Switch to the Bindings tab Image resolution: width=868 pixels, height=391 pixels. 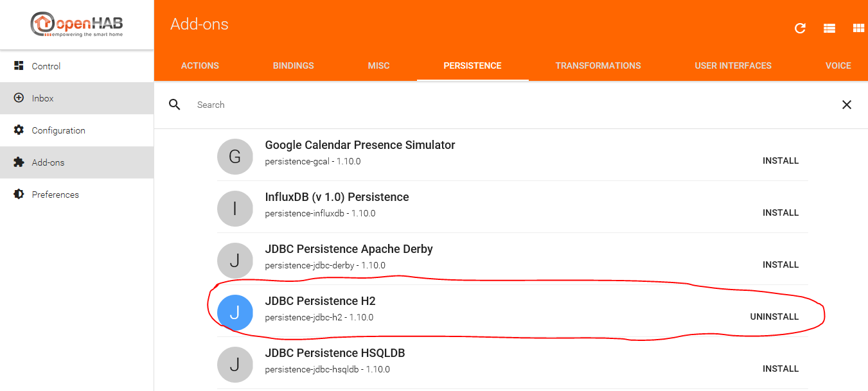point(294,65)
